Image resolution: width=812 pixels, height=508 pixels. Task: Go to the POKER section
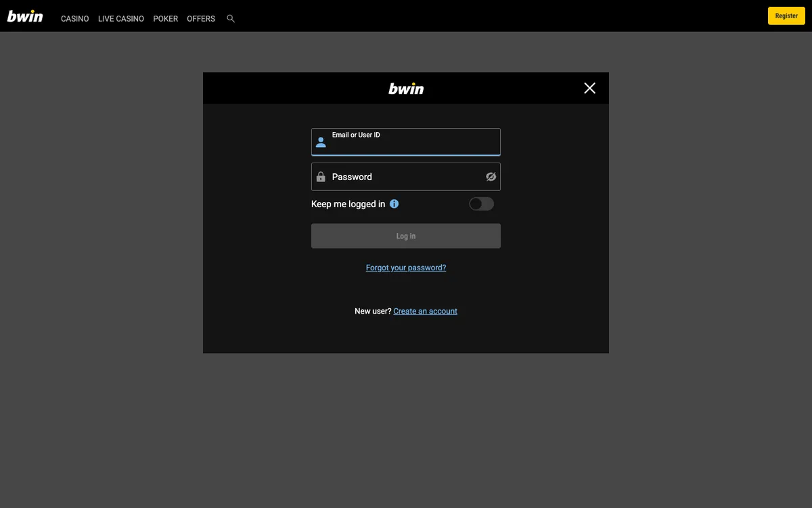click(x=166, y=19)
